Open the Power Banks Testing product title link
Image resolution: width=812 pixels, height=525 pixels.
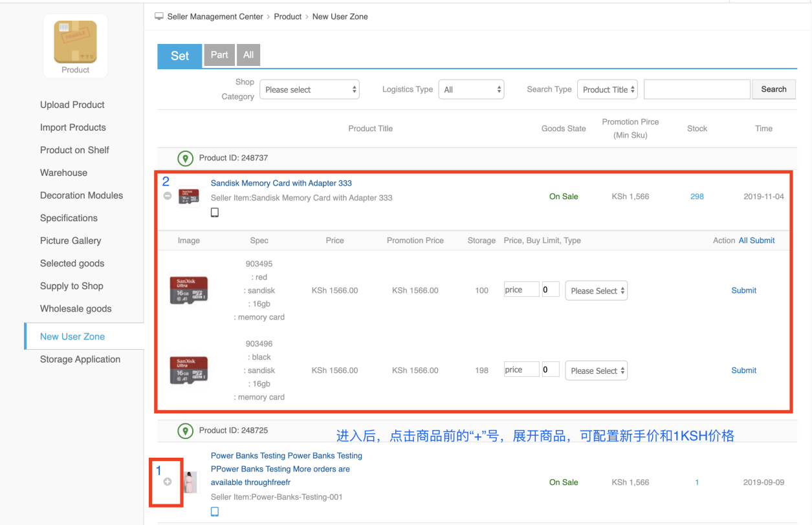click(287, 469)
